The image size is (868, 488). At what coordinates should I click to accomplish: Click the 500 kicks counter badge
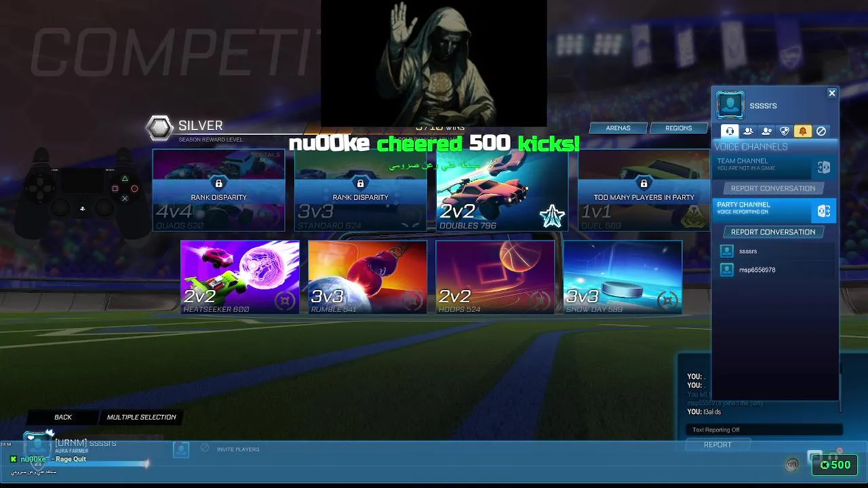[835, 465]
